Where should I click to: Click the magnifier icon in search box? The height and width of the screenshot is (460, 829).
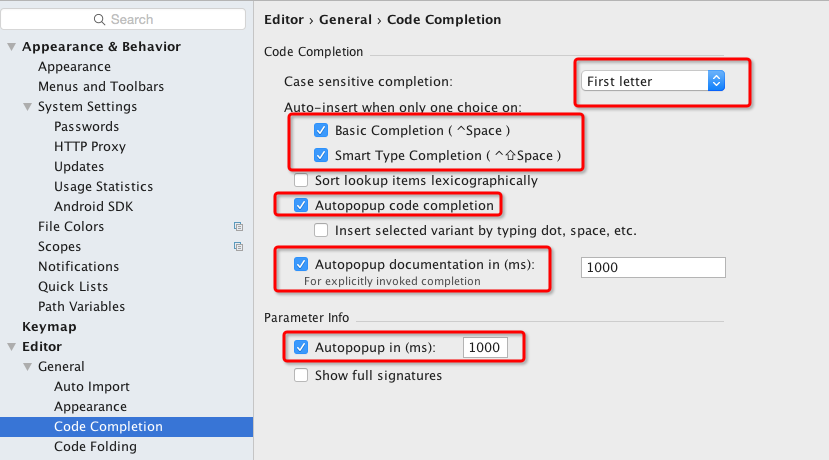pyautogui.click(x=100, y=20)
